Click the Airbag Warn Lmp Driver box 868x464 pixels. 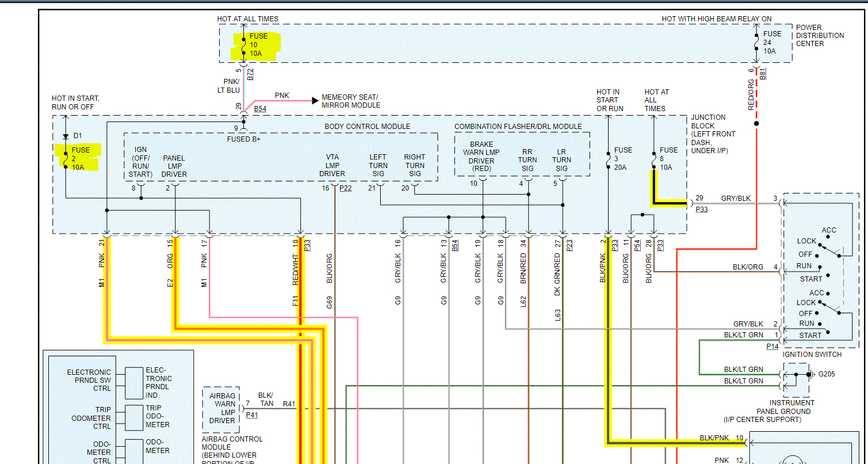221,408
